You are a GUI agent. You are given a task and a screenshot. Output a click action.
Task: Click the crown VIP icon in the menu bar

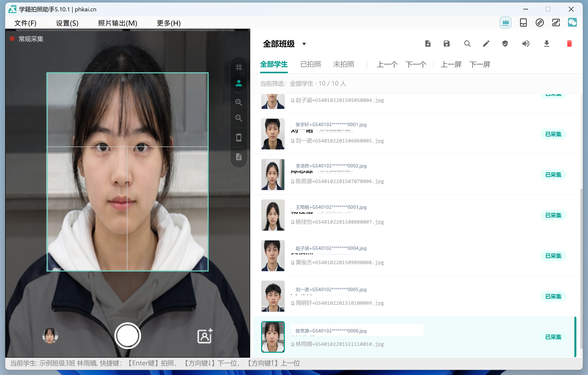click(505, 23)
